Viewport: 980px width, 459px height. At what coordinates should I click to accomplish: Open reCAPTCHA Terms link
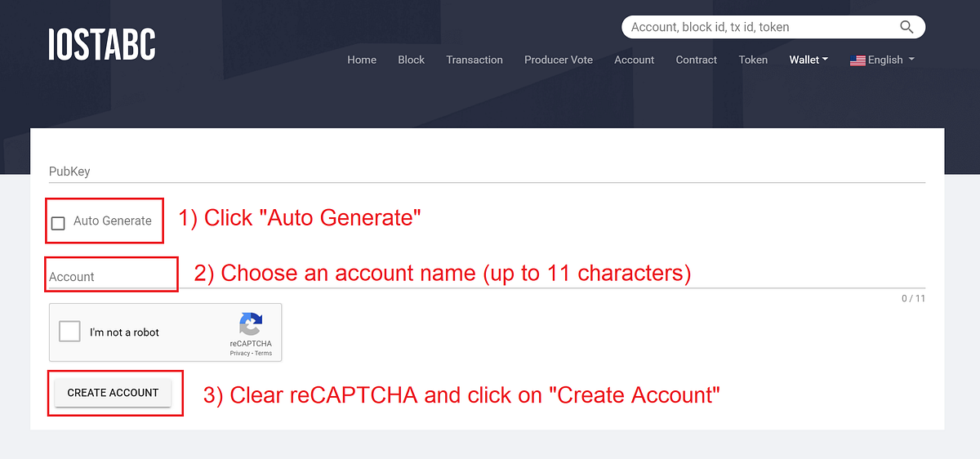[264, 353]
